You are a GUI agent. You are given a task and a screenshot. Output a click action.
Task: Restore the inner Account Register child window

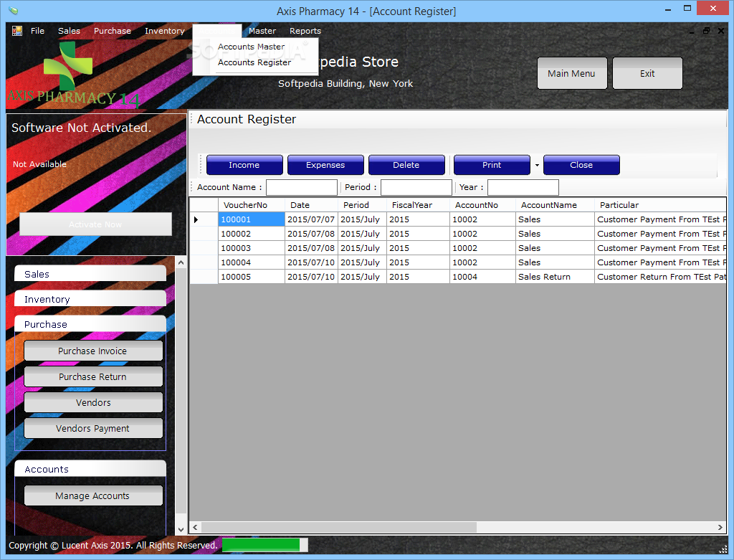click(x=706, y=31)
